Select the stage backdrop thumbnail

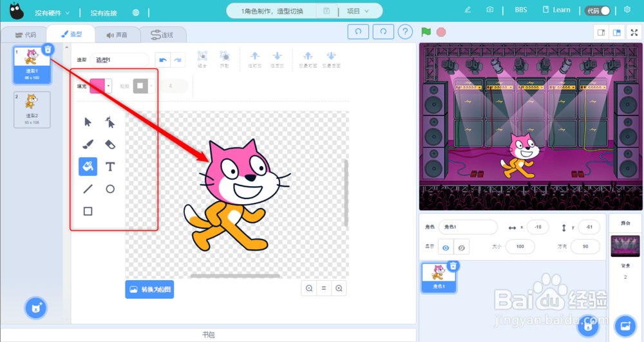click(x=625, y=246)
